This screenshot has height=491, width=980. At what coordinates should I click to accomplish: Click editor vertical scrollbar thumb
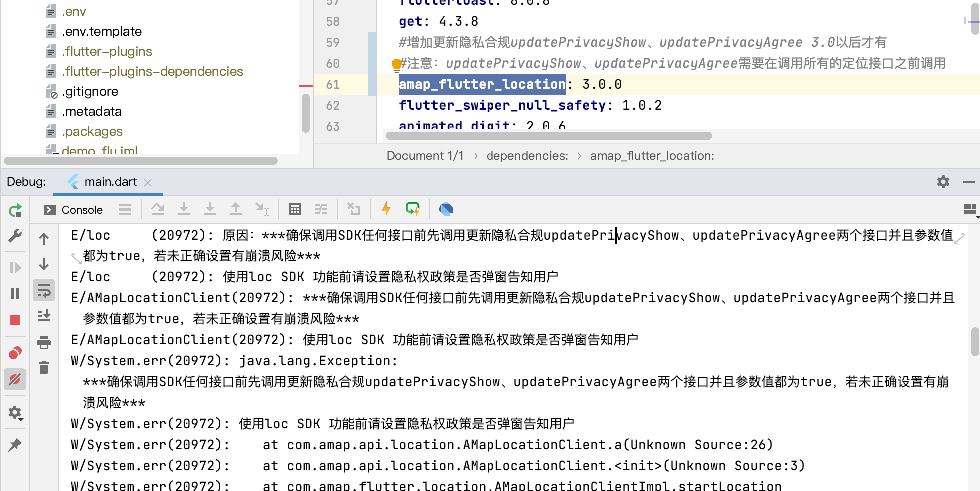[975, 18]
